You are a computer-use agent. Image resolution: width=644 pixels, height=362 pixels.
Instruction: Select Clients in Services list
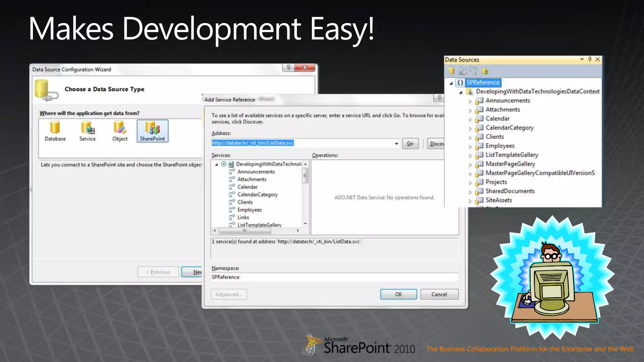[245, 202]
